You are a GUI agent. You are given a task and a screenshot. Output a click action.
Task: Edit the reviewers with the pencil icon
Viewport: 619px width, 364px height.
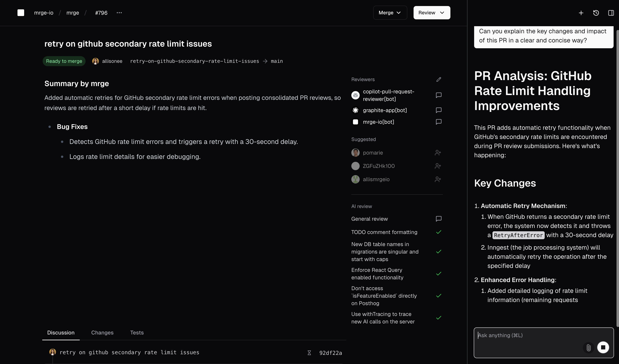[x=439, y=79]
